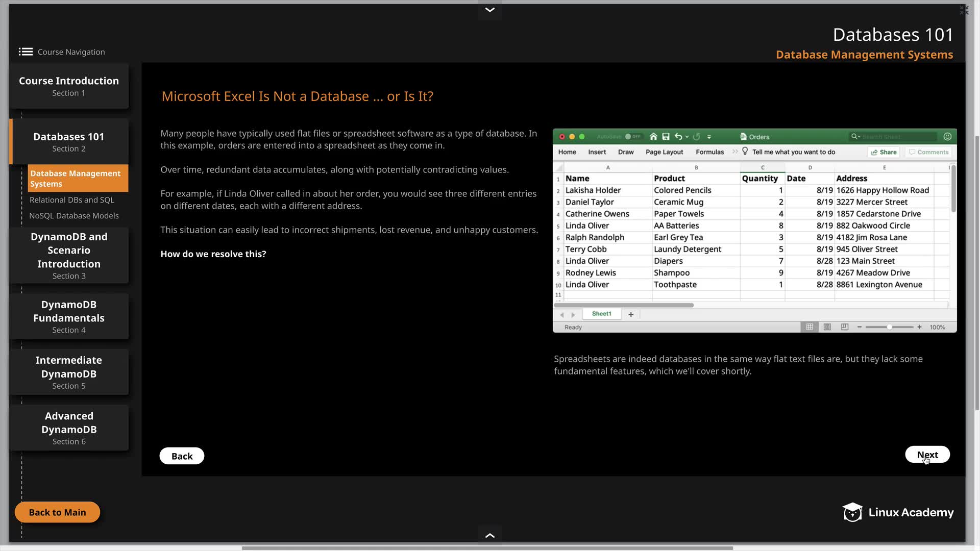The image size is (980, 551).
Task: Click the Next button
Action: 927,455
